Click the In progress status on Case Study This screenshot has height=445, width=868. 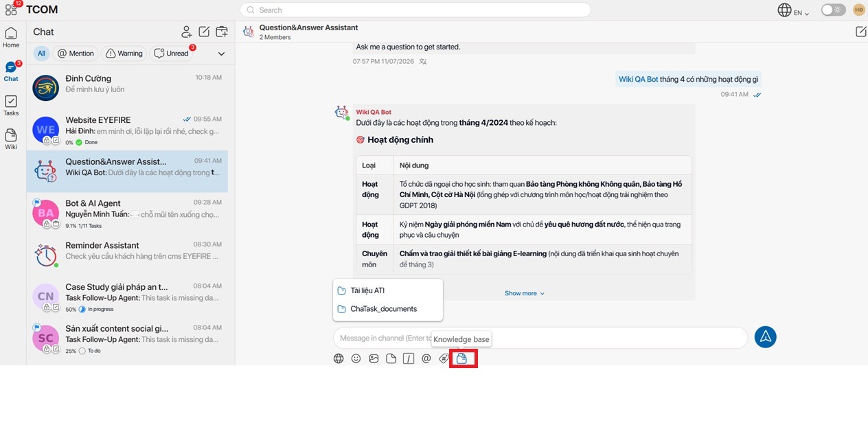(x=95, y=310)
